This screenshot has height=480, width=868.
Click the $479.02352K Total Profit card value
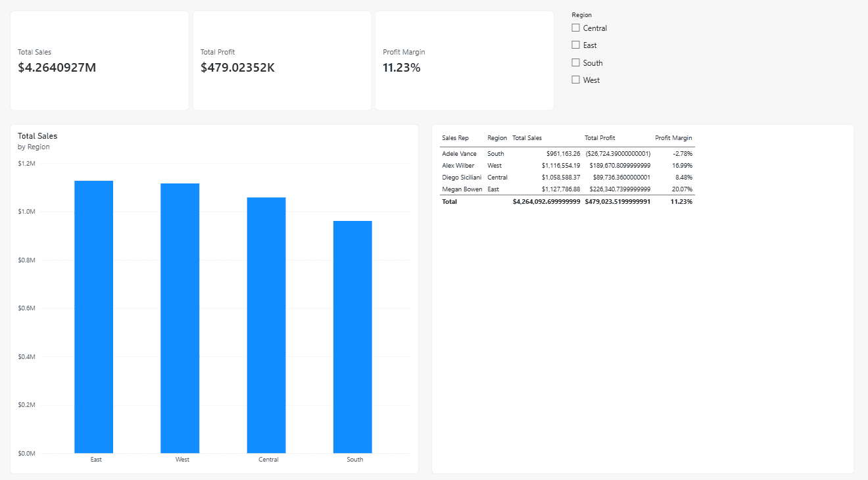237,67
